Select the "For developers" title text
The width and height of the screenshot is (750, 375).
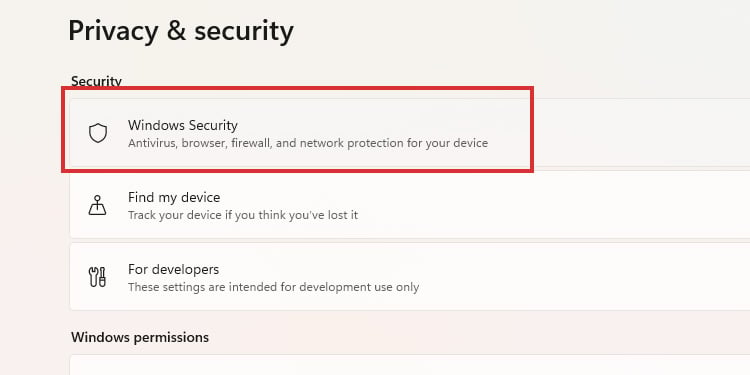click(174, 269)
